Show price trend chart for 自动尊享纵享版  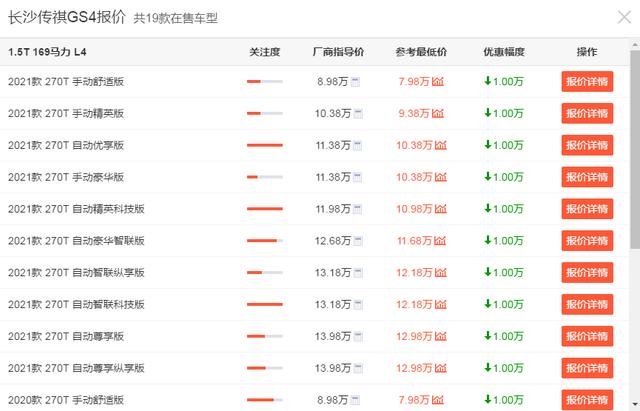click(441, 368)
